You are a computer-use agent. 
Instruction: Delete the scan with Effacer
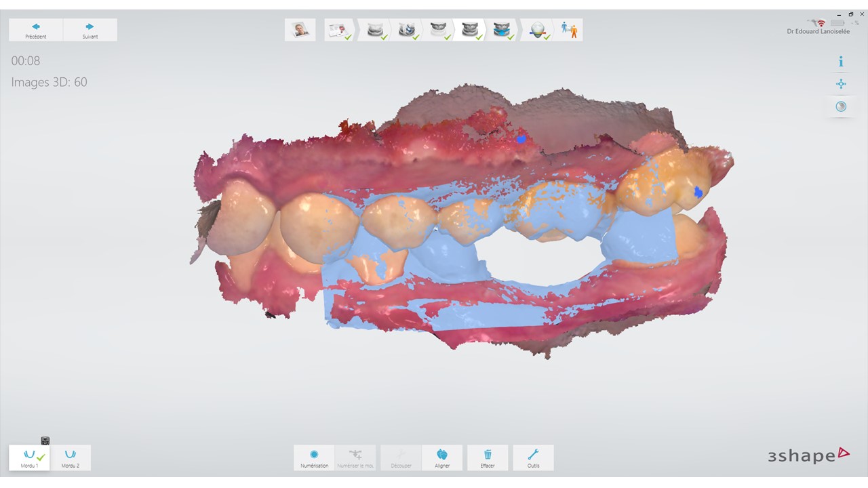(488, 457)
